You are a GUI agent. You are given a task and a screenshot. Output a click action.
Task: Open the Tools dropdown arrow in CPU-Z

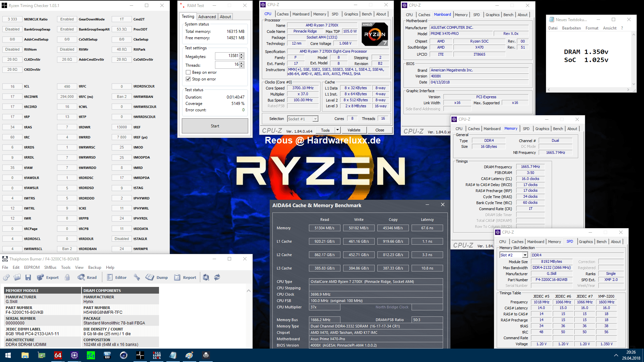tap(337, 130)
